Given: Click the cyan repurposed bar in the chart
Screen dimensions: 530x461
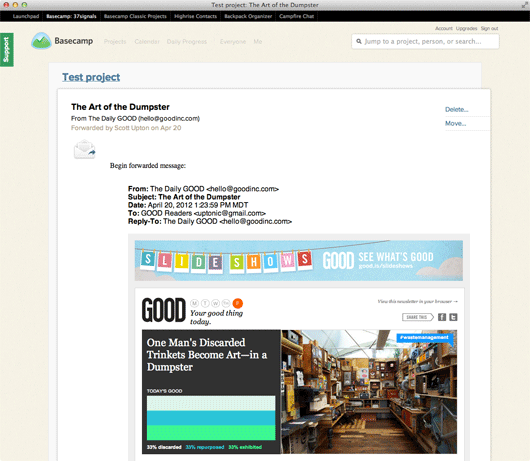Looking at the screenshot, I should tap(211, 418).
